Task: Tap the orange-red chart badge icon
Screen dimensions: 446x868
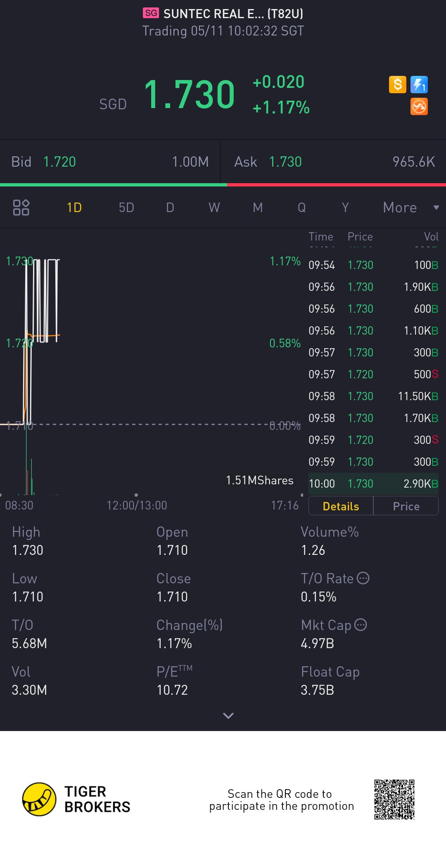Action: coord(419,107)
